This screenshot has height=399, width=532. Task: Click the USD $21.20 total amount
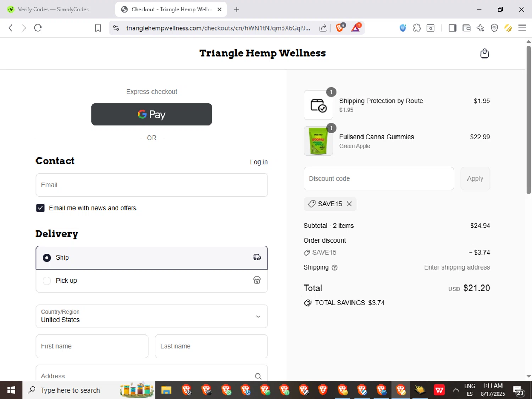point(469,288)
